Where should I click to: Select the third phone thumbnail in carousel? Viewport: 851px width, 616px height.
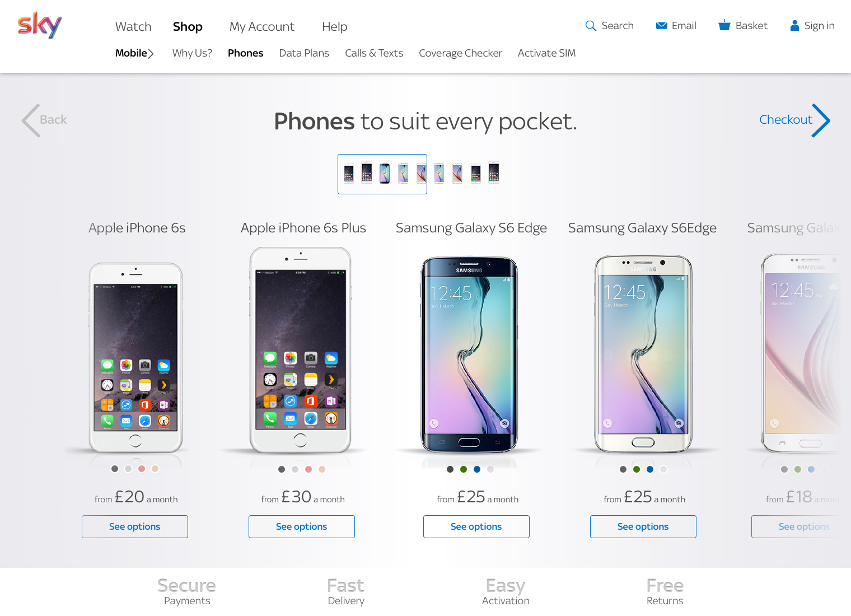click(385, 174)
